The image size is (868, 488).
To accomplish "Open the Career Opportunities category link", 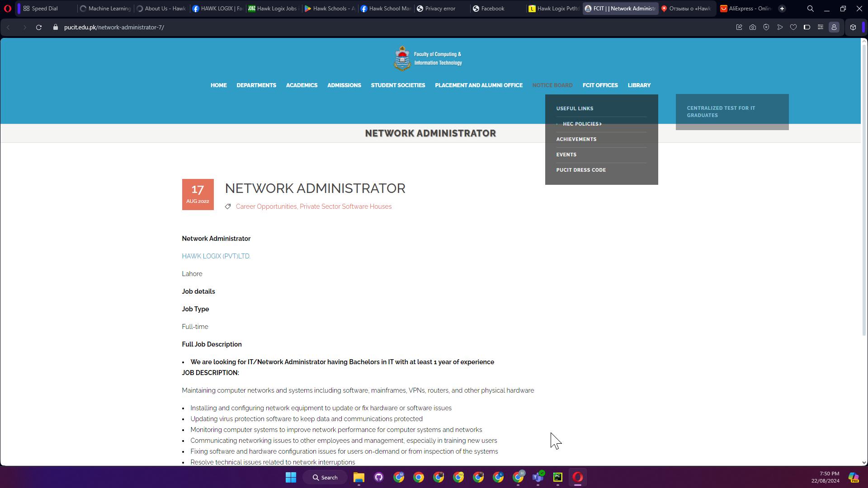I will coord(266,206).
